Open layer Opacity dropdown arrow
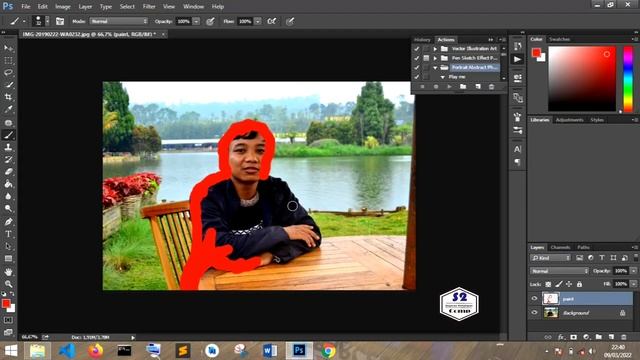The image size is (640, 360). tap(633, 271)
